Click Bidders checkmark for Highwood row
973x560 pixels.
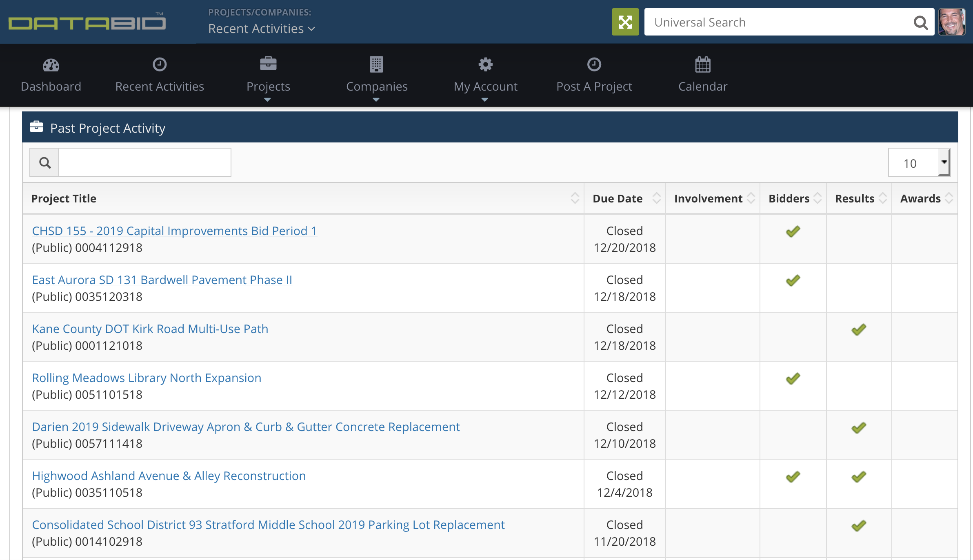coord(793,476)
